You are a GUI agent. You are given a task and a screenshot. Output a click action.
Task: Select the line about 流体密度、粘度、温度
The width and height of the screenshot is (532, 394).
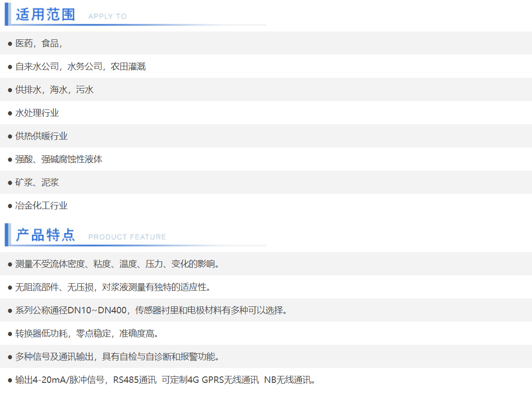pyautogui.click(x=117, y=264)
